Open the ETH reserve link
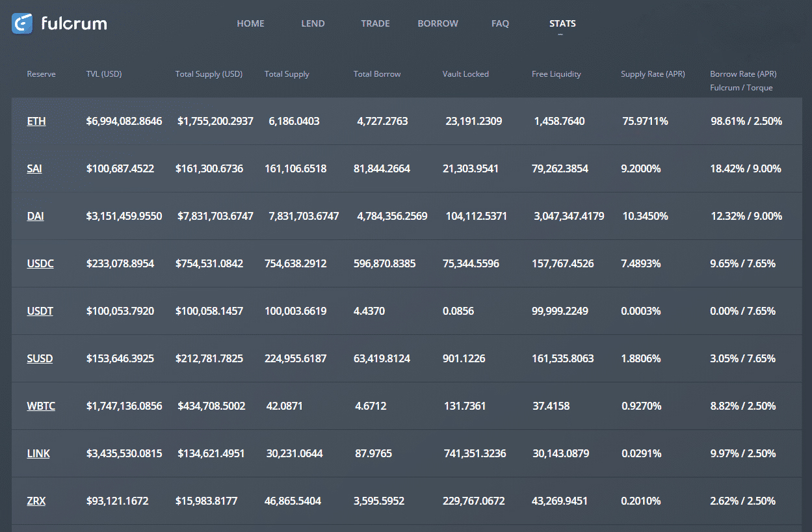 [x=36, y=121]
